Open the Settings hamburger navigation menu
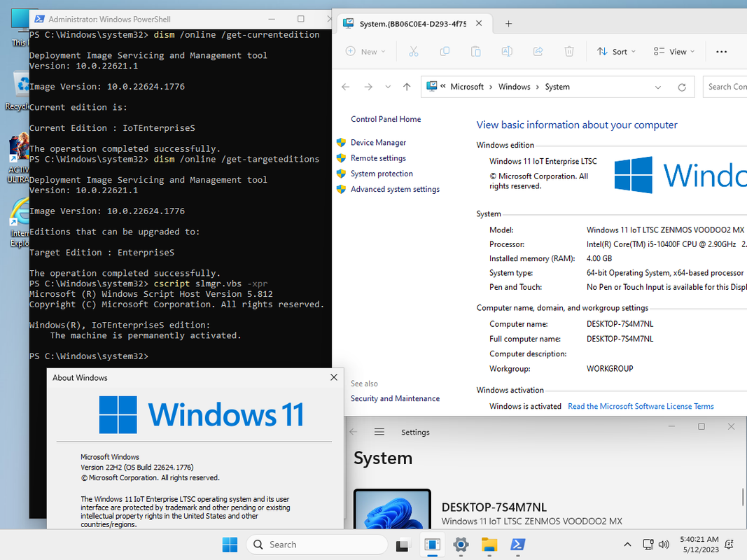The width and height of the screenshot is (747, 560). tap(379, 432)
